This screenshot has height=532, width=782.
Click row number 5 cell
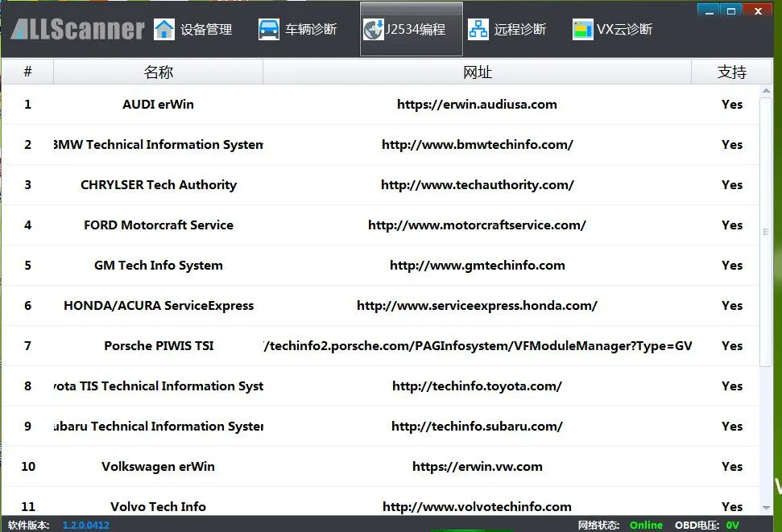click(x=28, y=266)
